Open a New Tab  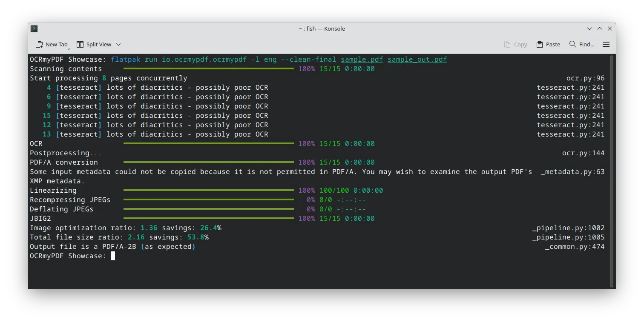click(52, 44)
